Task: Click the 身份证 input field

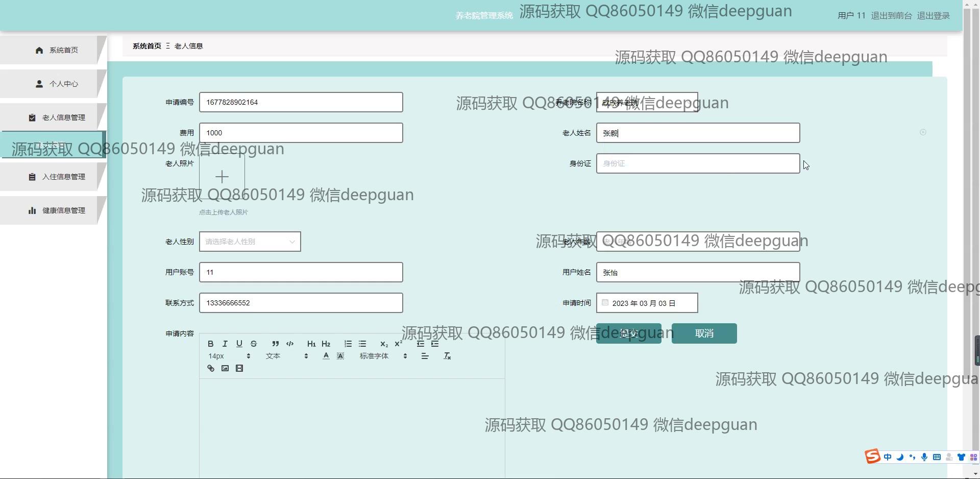Action: 697,163
